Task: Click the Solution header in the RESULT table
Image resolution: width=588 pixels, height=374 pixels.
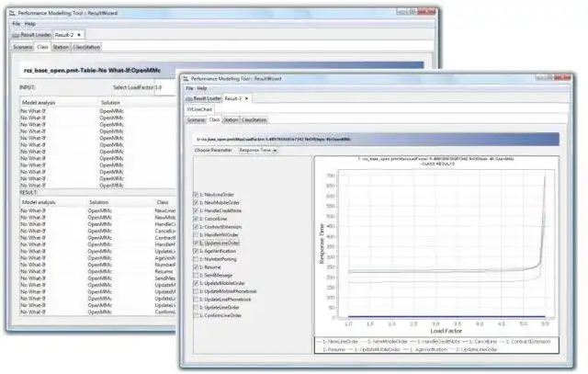Action: tap(98, 202)
